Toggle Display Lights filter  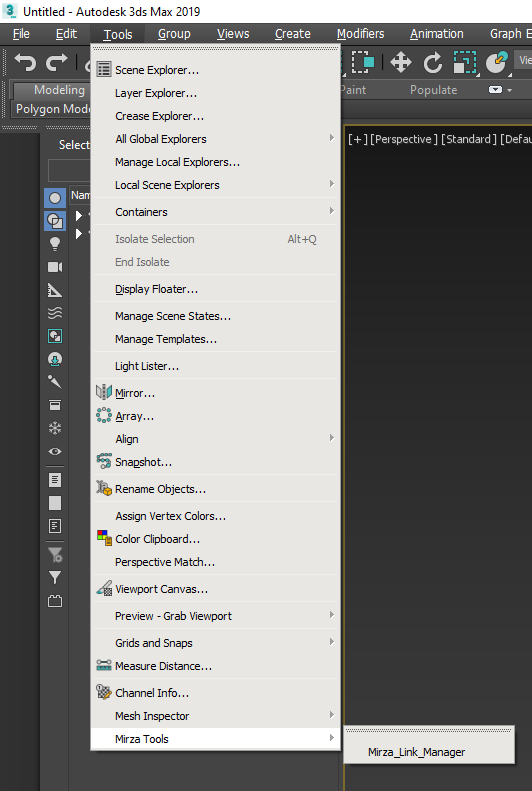coord(55,244)
